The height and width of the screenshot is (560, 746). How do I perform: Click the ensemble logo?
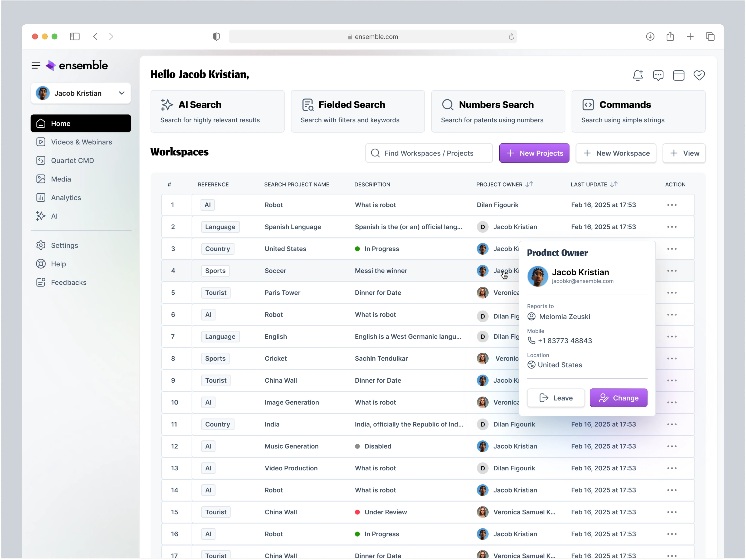pos(77,65)
